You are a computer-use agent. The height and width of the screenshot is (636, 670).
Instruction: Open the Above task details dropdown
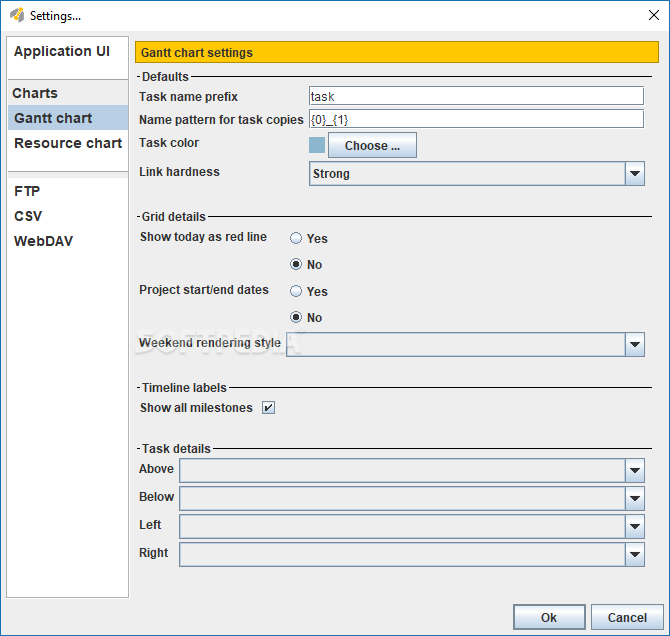tap(412, 470)
